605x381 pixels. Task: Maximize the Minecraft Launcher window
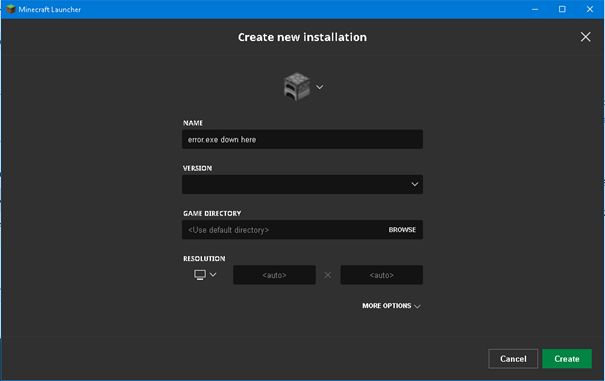562,9
